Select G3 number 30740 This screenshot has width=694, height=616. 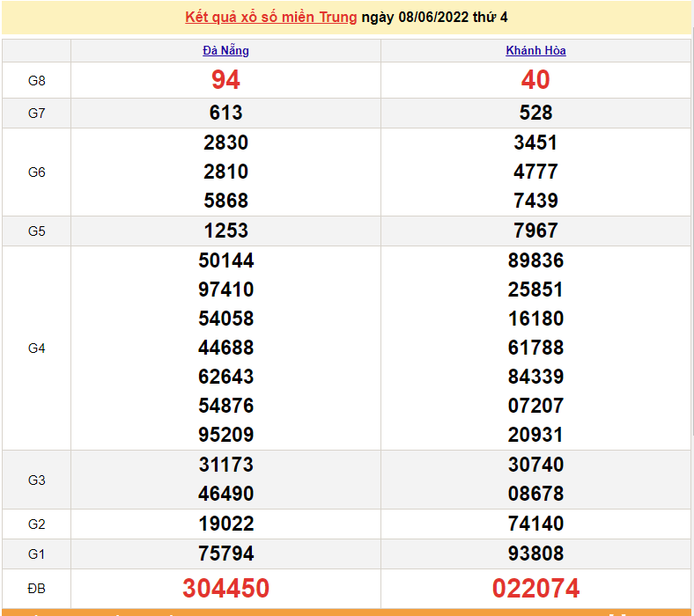(535, 465)
